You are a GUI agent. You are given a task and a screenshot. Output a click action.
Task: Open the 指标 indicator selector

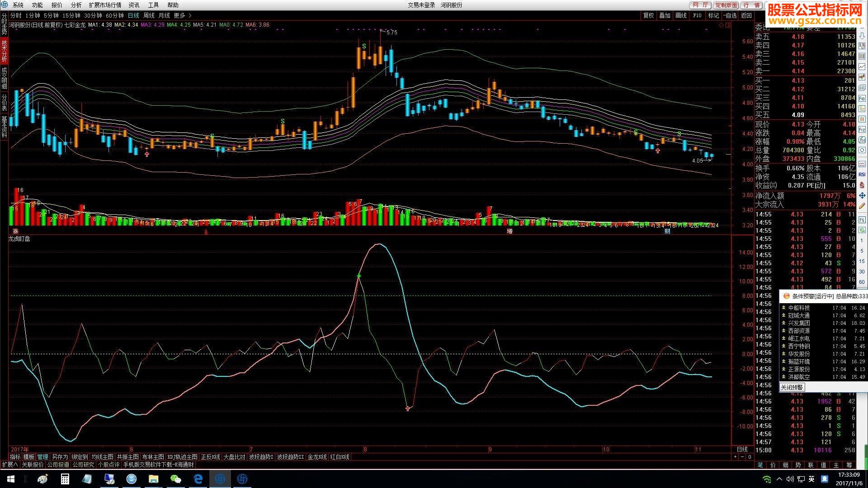[x=15, y=457]
